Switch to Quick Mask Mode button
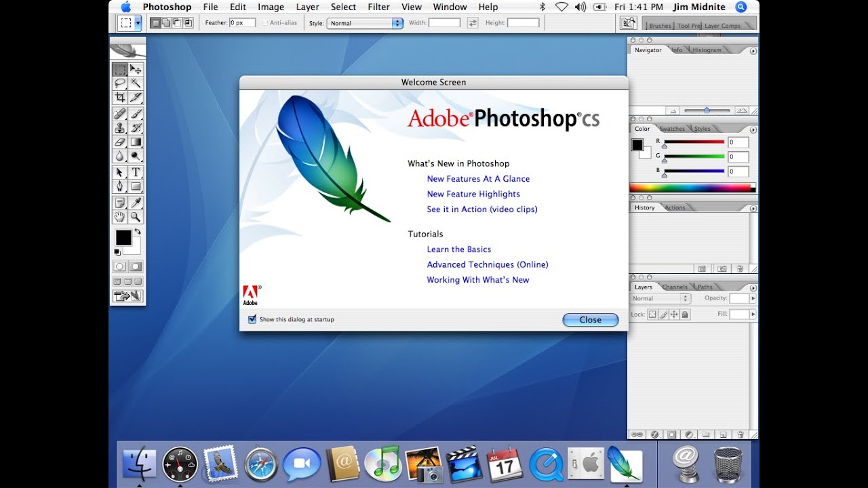Screen dimensions: 868x488 (x=136, y=267)
